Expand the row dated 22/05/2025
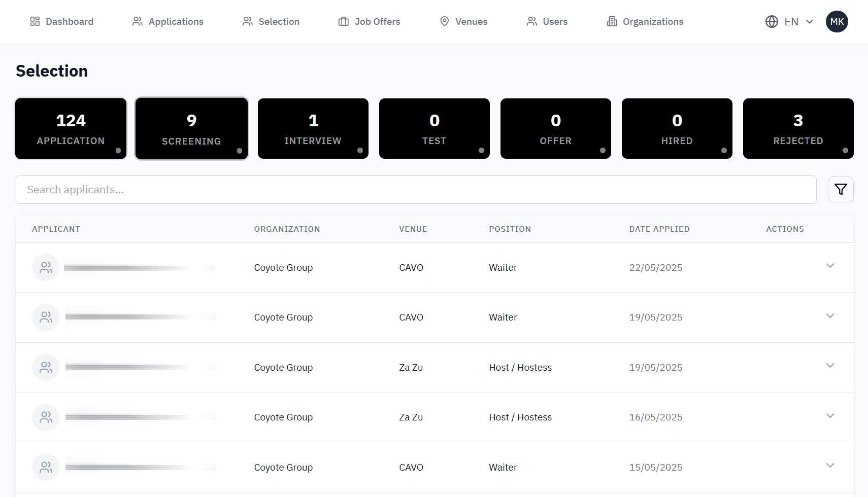The image size is (868, 497). 830,266
